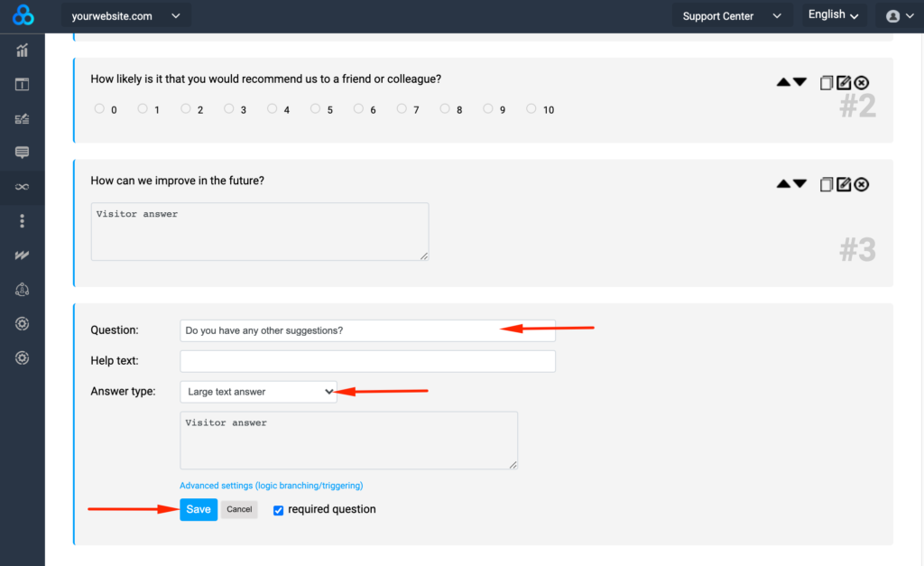Choose rating 5 radio button

pyautogui.click(x=316, y=109)
